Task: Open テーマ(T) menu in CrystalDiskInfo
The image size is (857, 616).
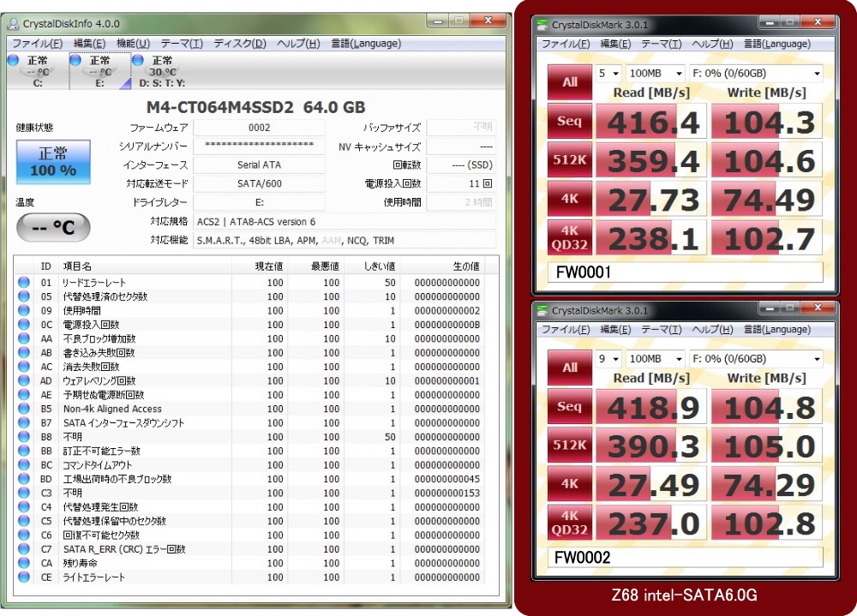Action: 182,44
